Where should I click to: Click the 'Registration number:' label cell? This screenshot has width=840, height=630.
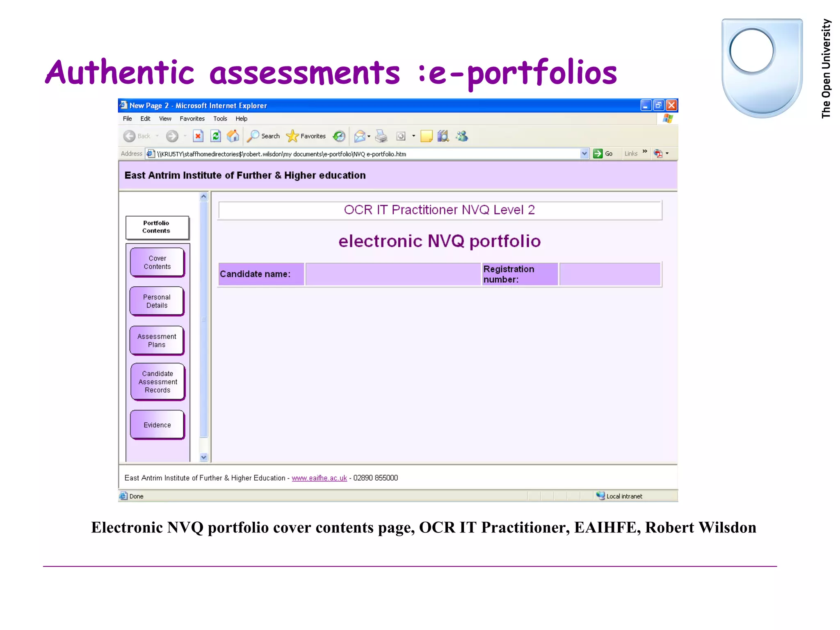(x=520, y=274)
